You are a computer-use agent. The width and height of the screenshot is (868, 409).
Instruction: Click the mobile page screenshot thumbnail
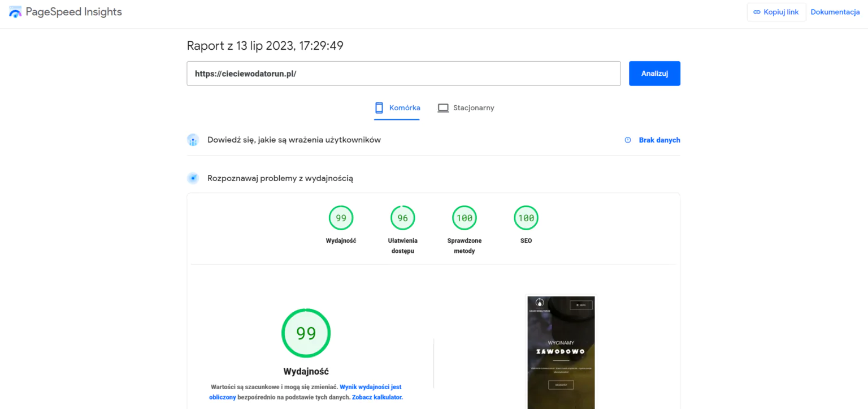[561, 351]
